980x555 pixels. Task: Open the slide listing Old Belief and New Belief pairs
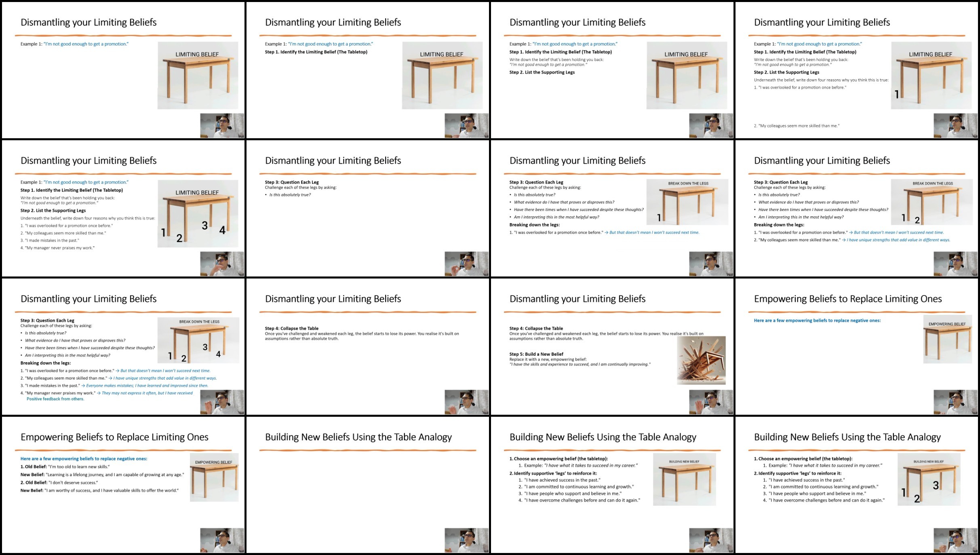point(123,485)
